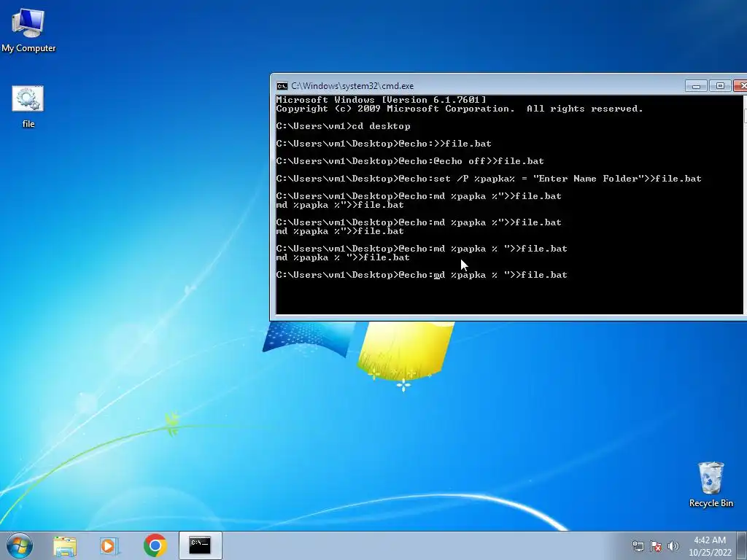
Task: Launch Windows Media Player from taskbar
Action: pyautogui.click(x=109, y=545)
